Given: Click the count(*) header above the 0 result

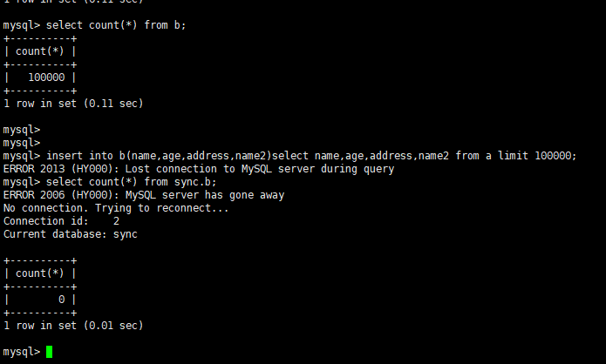Looking at the screenshot, I should [40, 273].
